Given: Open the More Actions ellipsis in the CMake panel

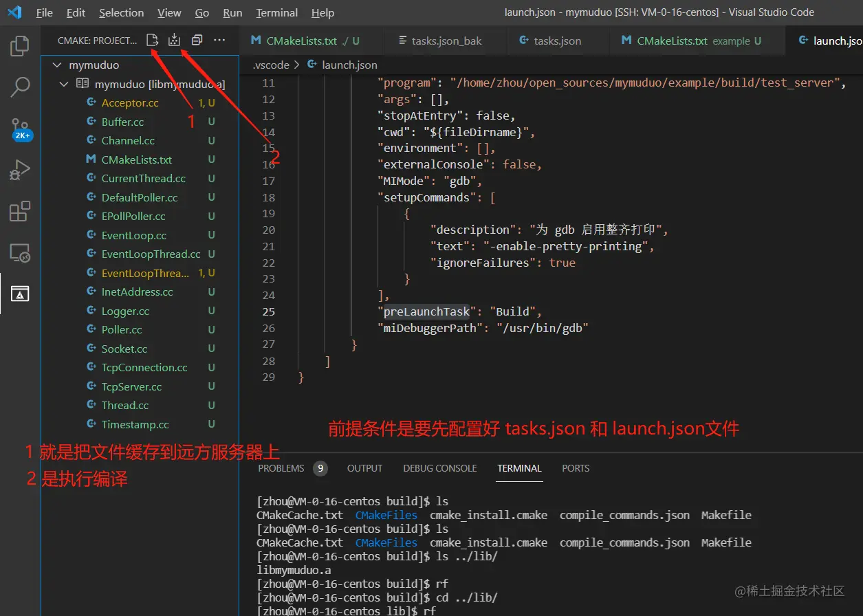Looking at the screenshot, I should [x=219, y=40].
